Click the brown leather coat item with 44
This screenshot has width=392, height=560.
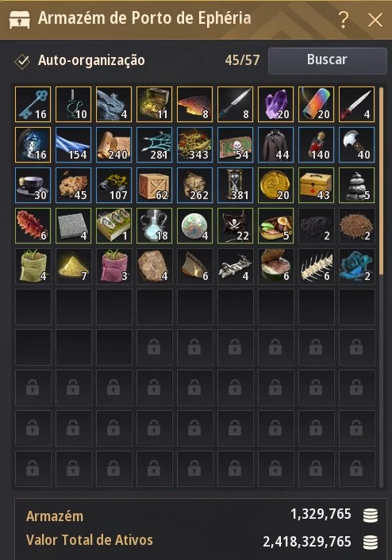pyautogui.click(x=275, y=144)
